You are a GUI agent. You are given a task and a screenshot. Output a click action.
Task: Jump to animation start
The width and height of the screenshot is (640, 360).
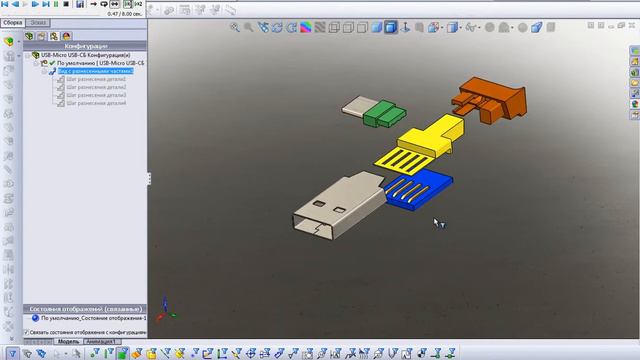[x=5, y=4]
